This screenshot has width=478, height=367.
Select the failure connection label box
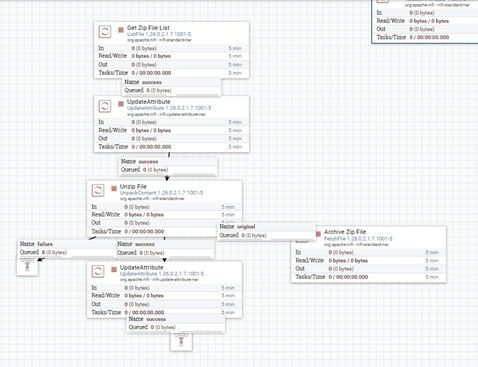click(x=66, y=248)
